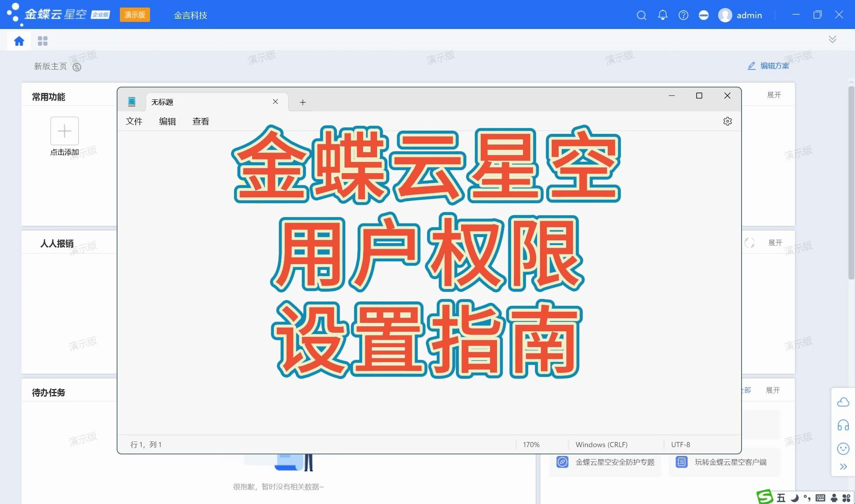Open the cloud icon in the side panel
855x504 pixels.
843,402
